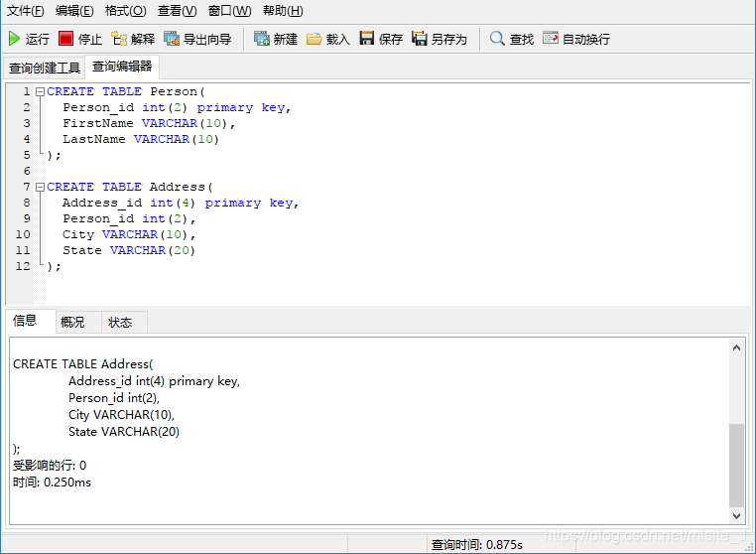The width and height of the screenshot is (756, 554).
Task: Click the Explain (解释) icon
Action: point(119,38)
